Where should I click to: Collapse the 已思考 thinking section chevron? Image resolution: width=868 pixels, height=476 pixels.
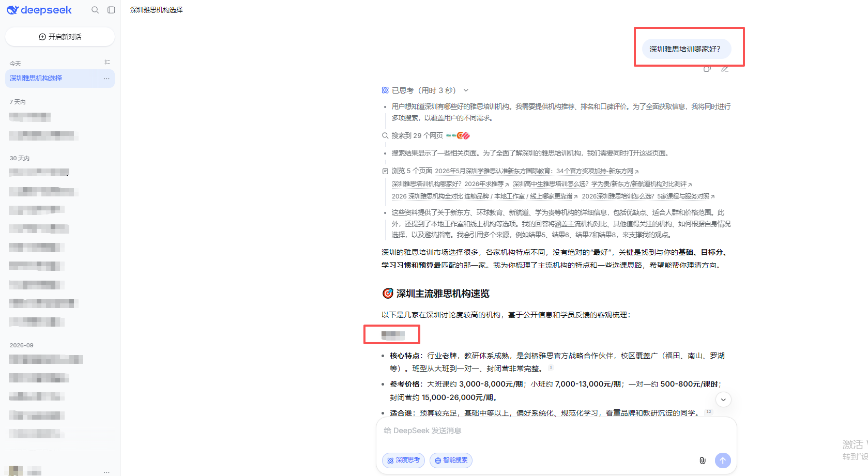point(466,90)
